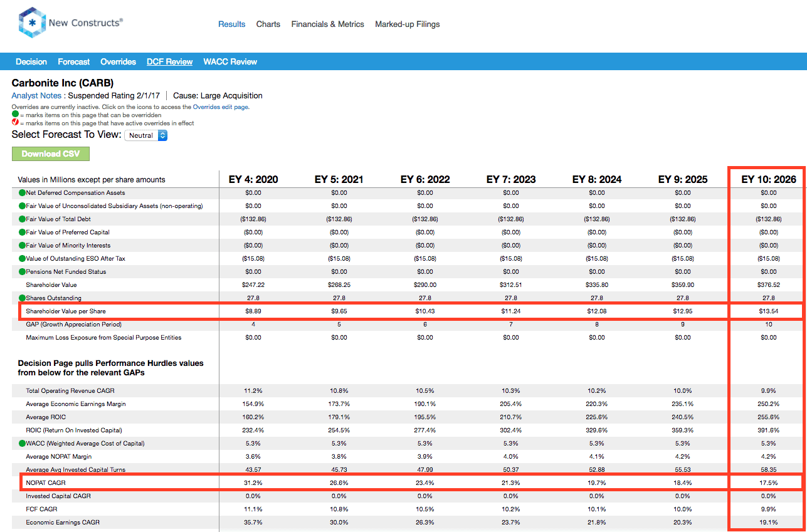Click the Cause: Large Acquisition text
This screenshot has width=807, height=532.
point(218,96)
